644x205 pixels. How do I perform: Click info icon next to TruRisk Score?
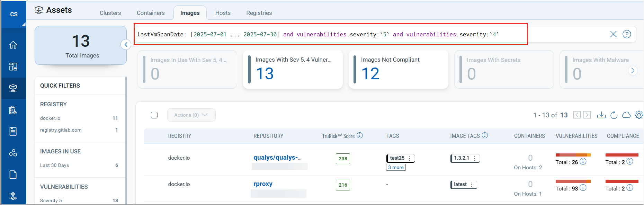coord(360,135)
